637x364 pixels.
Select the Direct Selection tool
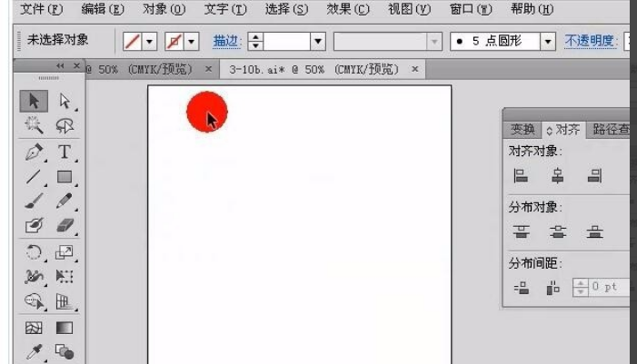coord(65,101)
